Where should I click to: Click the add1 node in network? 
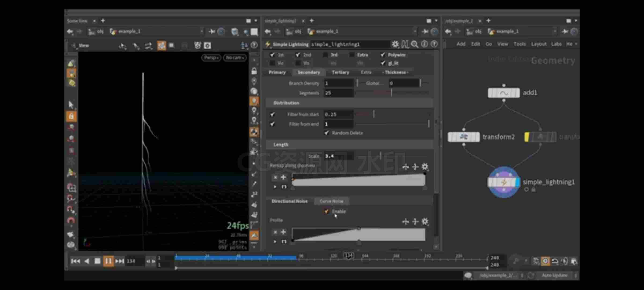pyautogui.click(x=504, y=93)
